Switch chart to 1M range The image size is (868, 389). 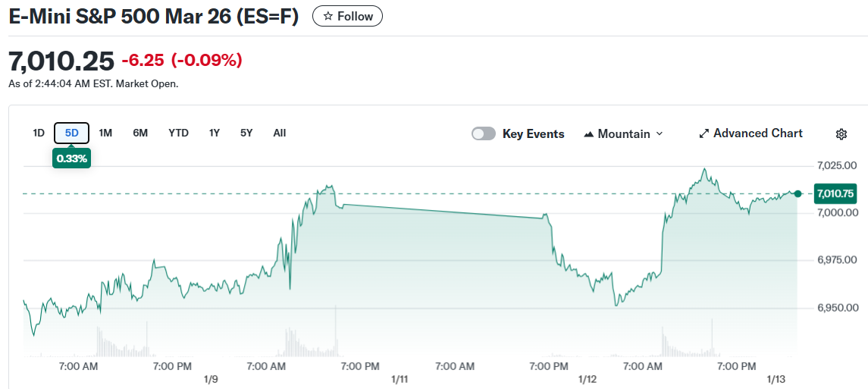tap(105, 133)
